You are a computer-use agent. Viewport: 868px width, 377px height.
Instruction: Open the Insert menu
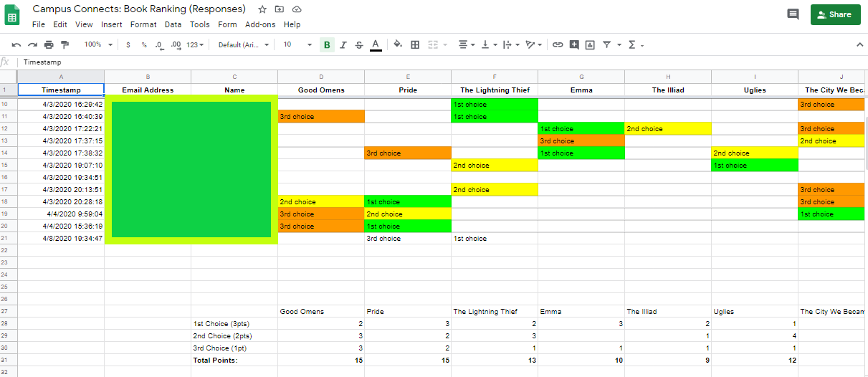point(112,24)
